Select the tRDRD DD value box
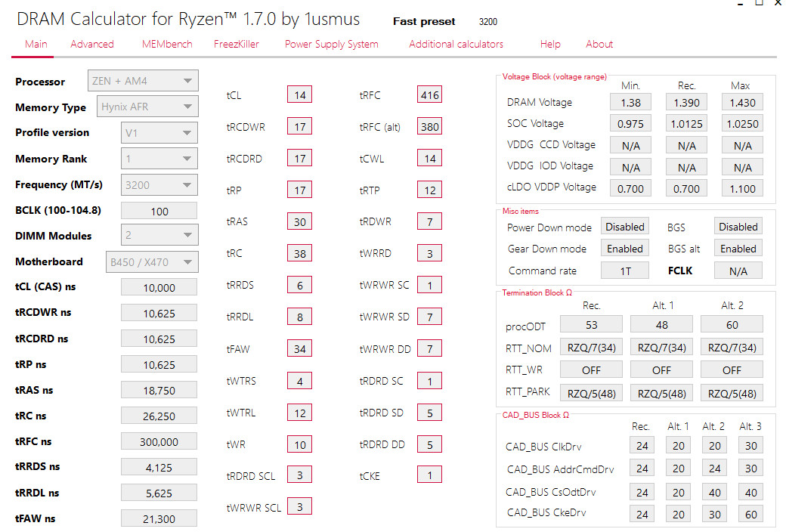Viewport: 786px width, 532px height. point(429,444)
